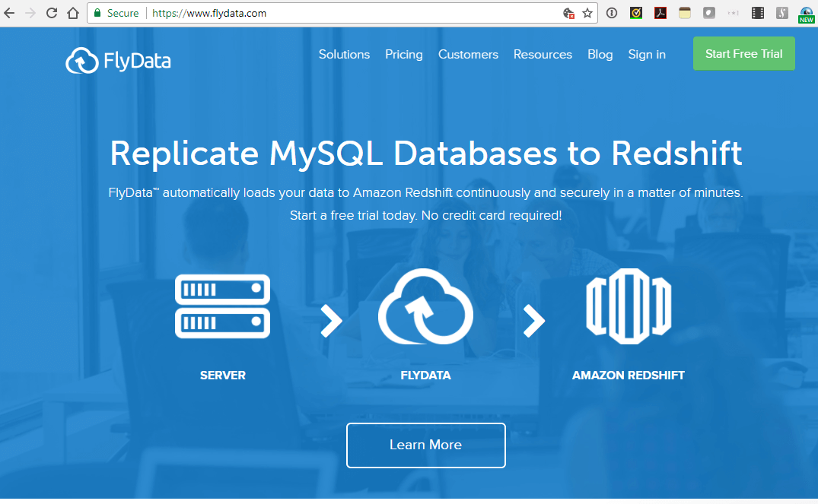Image resolution: width=818 pixels, height=504 pixels.
Task: Click inside the address bar
Action: pos(304,13)
